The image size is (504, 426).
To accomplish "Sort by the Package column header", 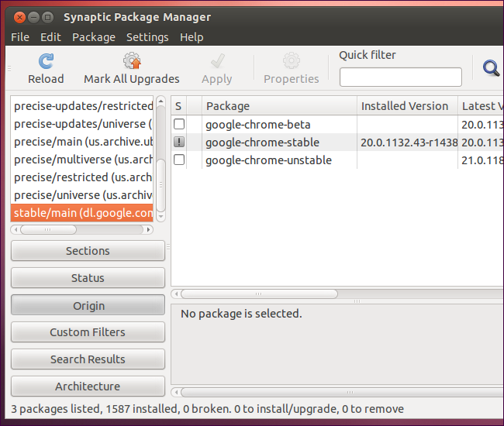I will (x=279, y=106).
